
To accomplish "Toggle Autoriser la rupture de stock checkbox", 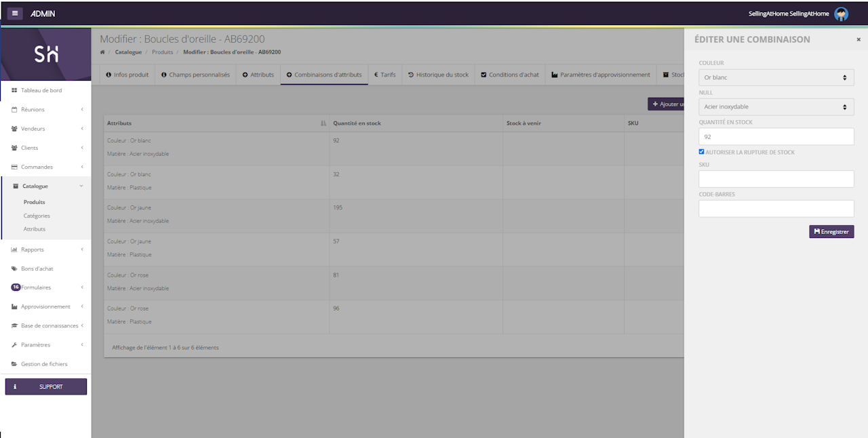I will click(702, 152).
